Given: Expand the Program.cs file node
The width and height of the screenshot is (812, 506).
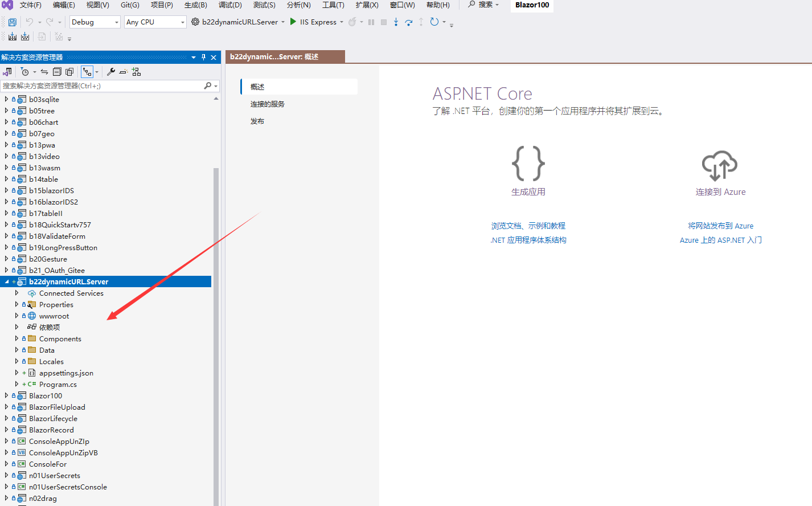Looking at the screenshot, I should click(17, 384).
